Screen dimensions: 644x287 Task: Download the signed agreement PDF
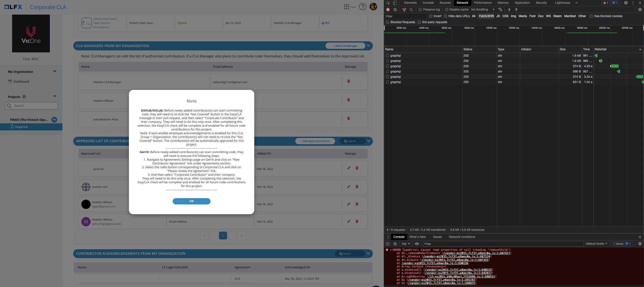pyautogui.click(x=326, y=23)
